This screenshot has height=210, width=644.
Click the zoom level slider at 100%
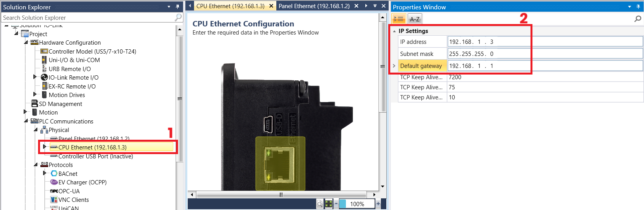[x=357, y=203]
